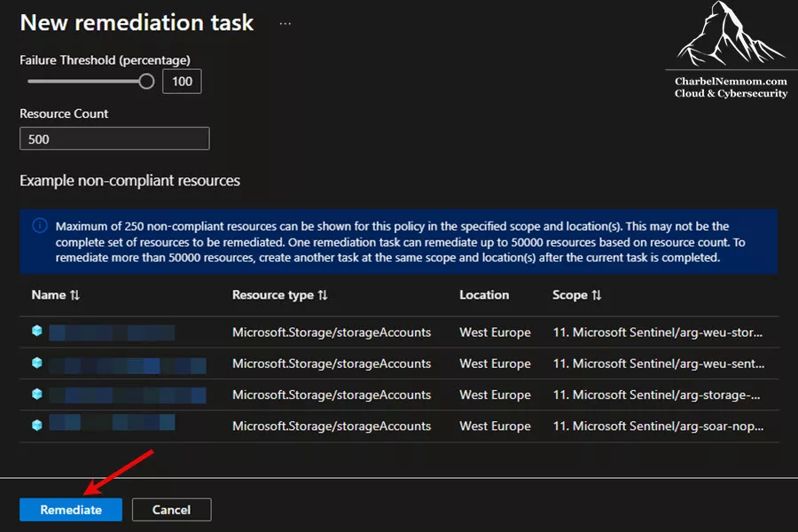
Task: Click scope '11. Microsoft Sentinel/arg-storage-...'
Action: [656, 395]
